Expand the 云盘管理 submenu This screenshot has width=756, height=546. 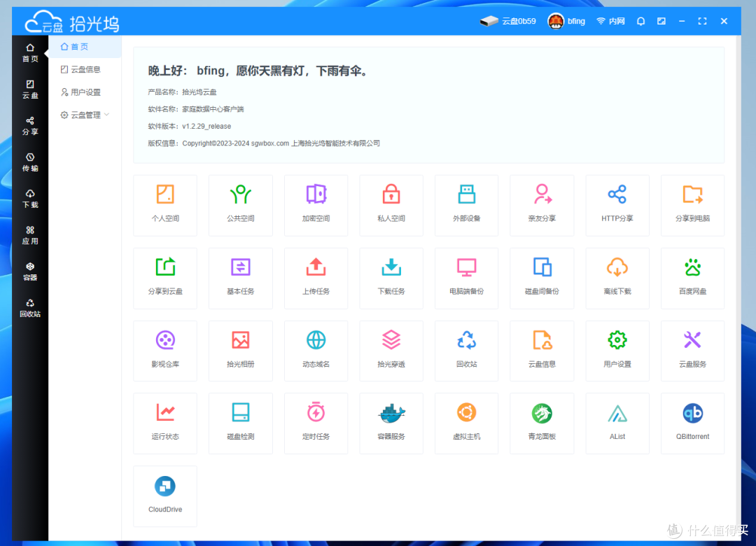[85, 115]
